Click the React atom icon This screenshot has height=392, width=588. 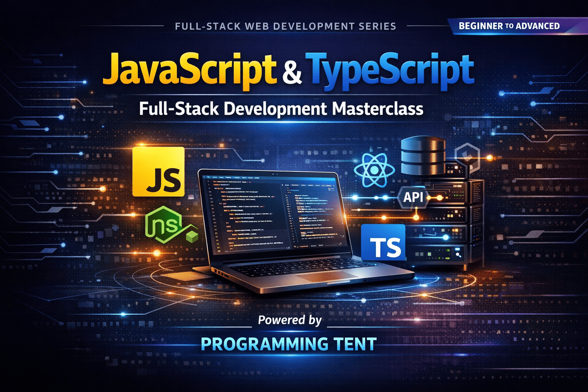tap(374, 170)
